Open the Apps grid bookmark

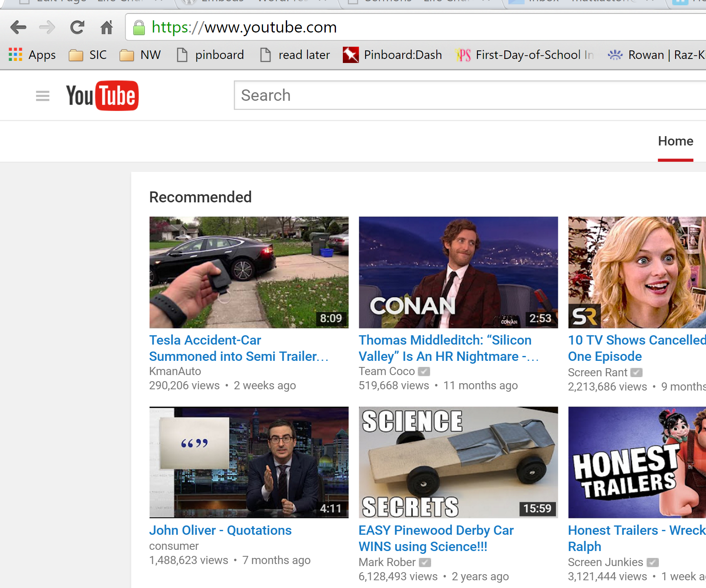(32, 55)
